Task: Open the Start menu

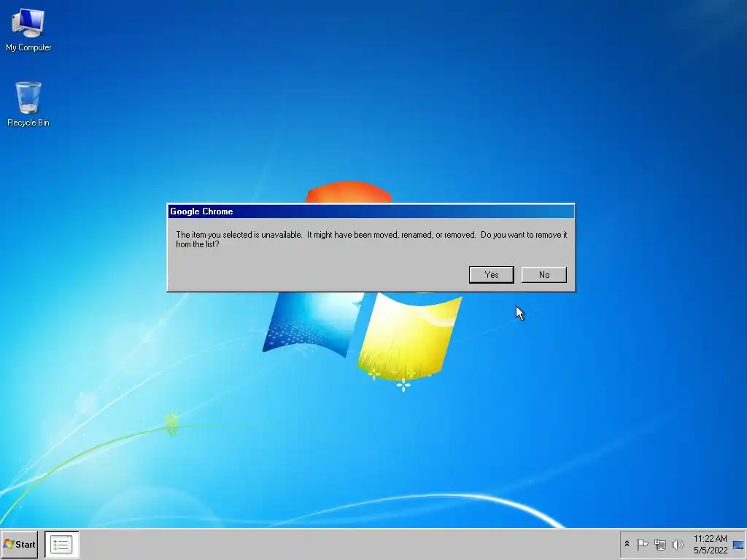Action: 20,544
